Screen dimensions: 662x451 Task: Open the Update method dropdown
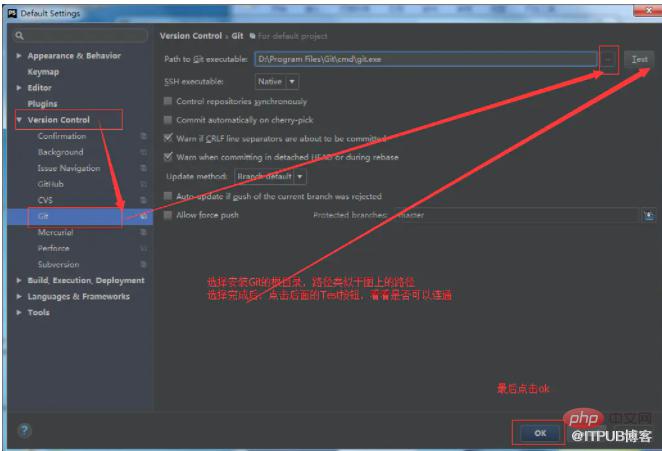[x=270, y=177]
